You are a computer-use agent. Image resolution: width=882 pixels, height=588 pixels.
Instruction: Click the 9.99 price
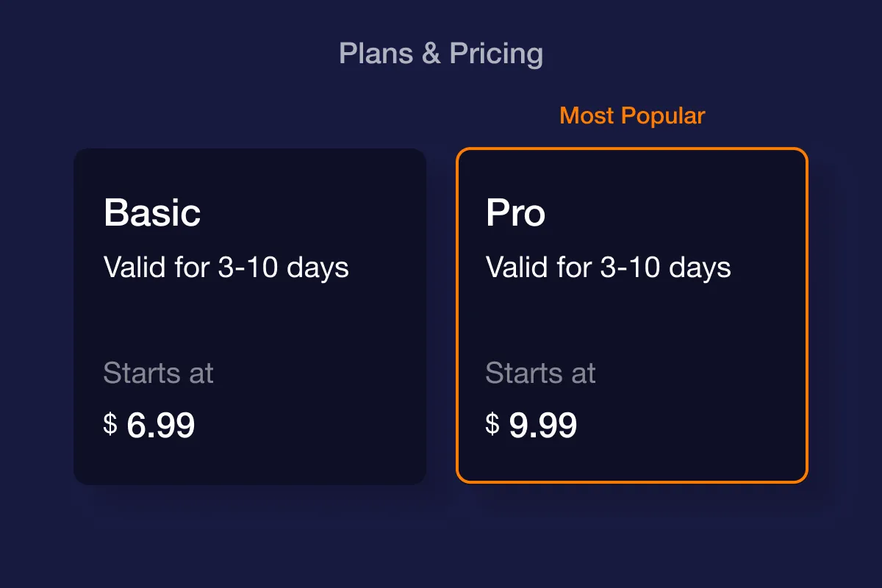(x=543, y=425)
